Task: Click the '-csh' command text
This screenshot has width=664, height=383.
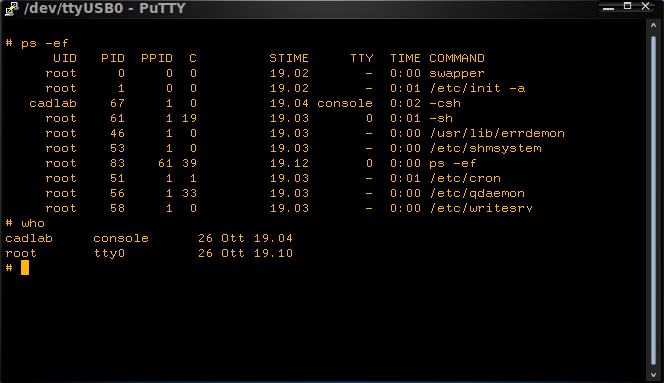Action: coord(445,103)
